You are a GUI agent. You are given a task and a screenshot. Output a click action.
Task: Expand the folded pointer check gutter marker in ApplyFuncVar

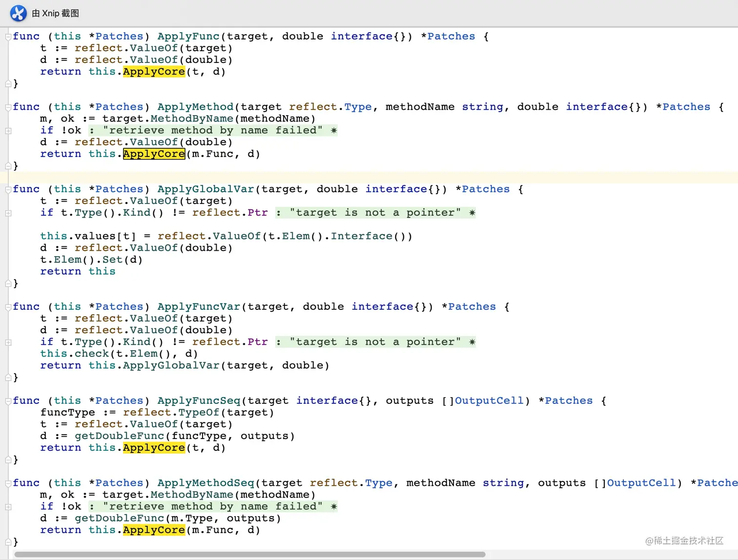(8, 342)
